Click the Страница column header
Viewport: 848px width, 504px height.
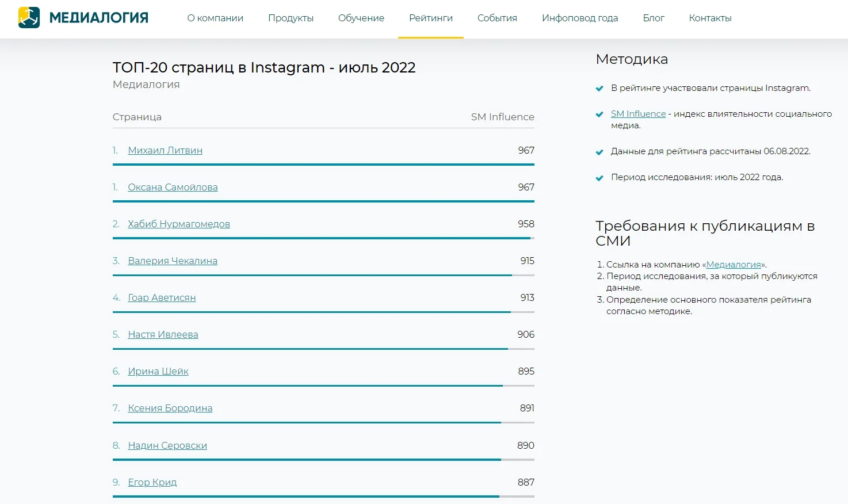(x=137, y=117)
